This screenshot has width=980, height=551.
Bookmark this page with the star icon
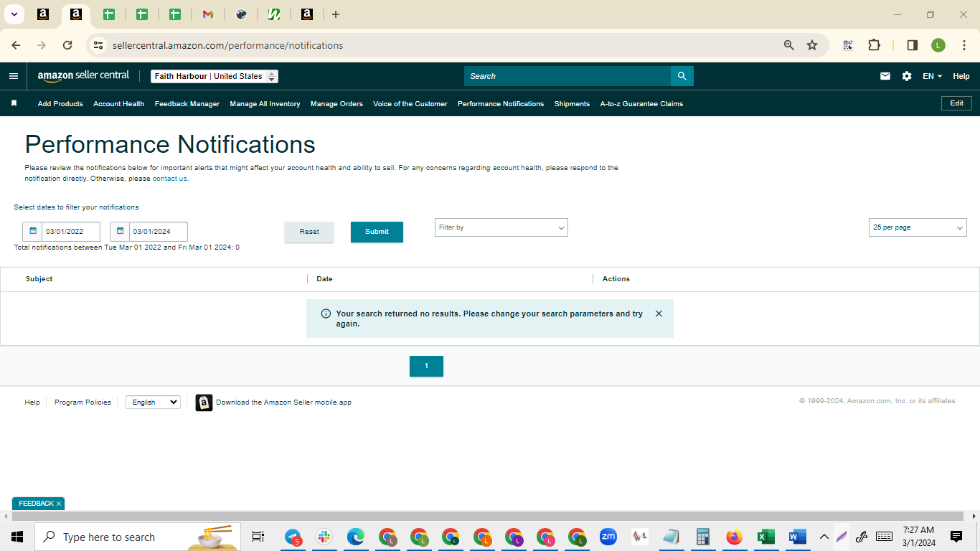tap(812, 45)
